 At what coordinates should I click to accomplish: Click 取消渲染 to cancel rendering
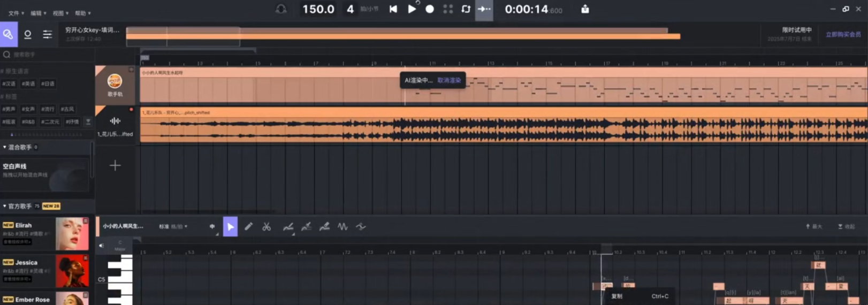(x=449, y=80)
